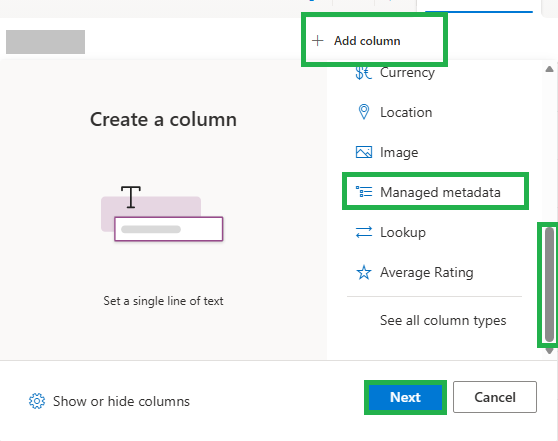Click the Currency dollar-euro icon
This screenshot has height=441, width=558.
pyautogui.click(x=363, y=73)
